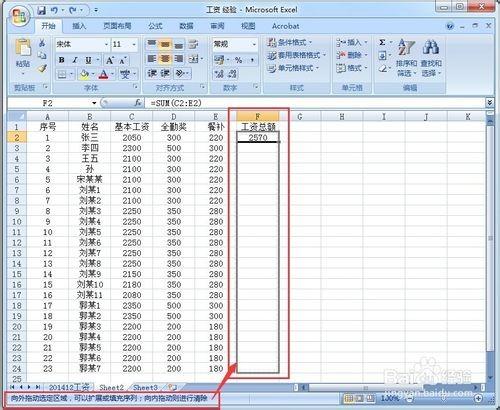Viewport: 500px width, 410px height.
Task: Click the Cut scissors icon
Action: tap(42, 43)
